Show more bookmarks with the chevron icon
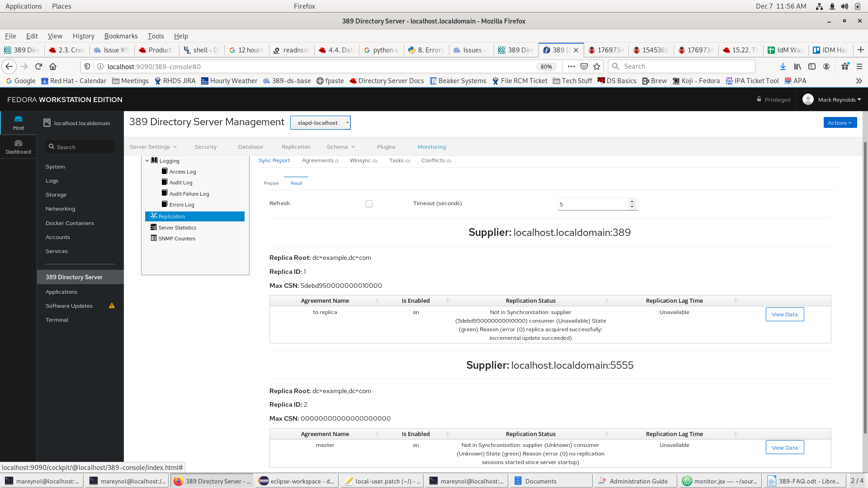 tap(859, 81)
